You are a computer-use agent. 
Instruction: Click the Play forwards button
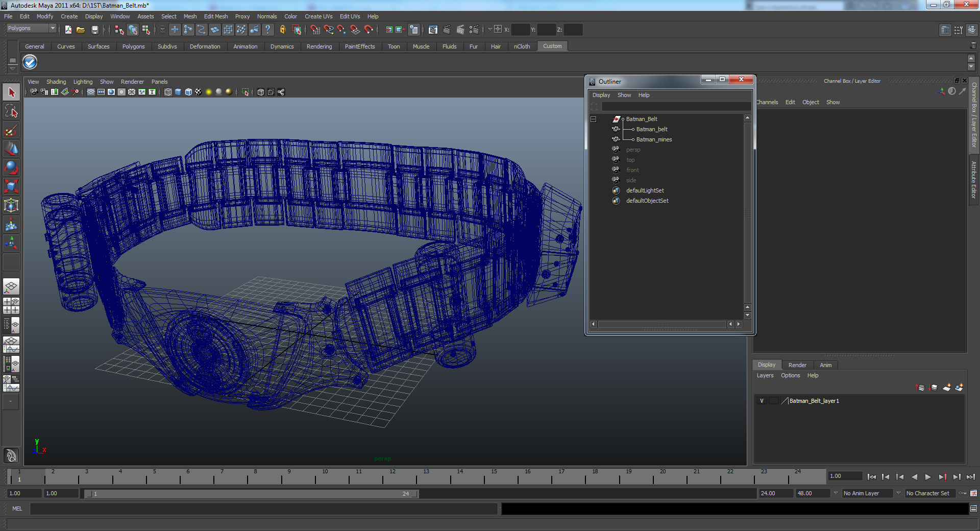tap(928, 477)
